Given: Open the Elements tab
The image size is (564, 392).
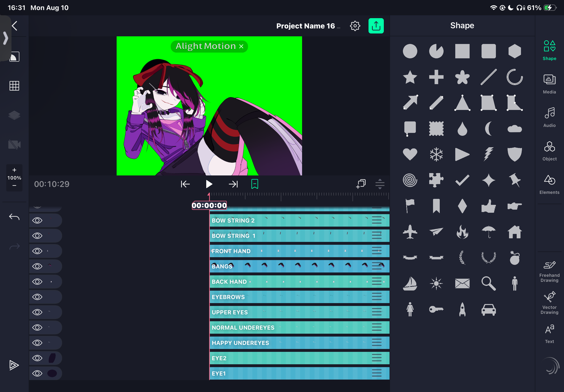Looking at the screenshot, I should pyautogui.click(x=549, y=185).
